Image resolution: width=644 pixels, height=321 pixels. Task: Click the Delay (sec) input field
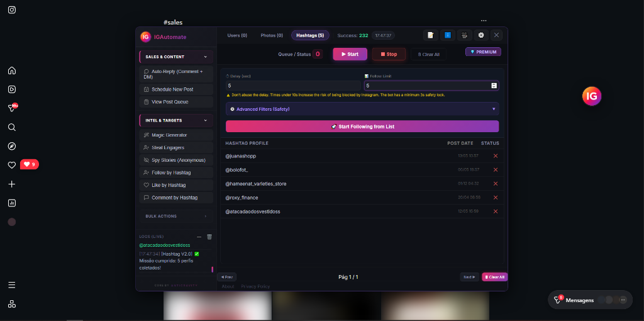tap(293, 86)
